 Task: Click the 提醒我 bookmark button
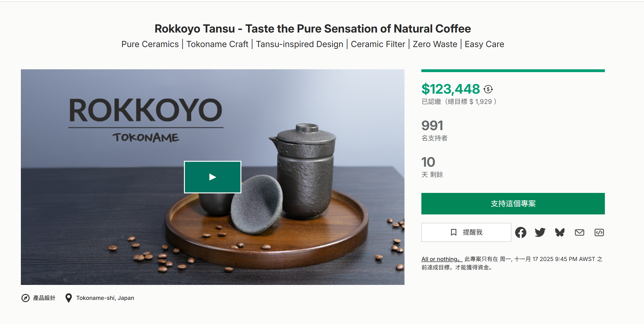pos(466,232)
